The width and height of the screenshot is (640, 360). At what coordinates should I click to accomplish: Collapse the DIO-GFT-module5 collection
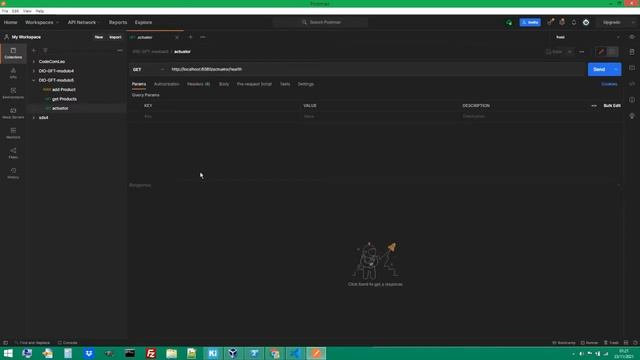point(34,80)
